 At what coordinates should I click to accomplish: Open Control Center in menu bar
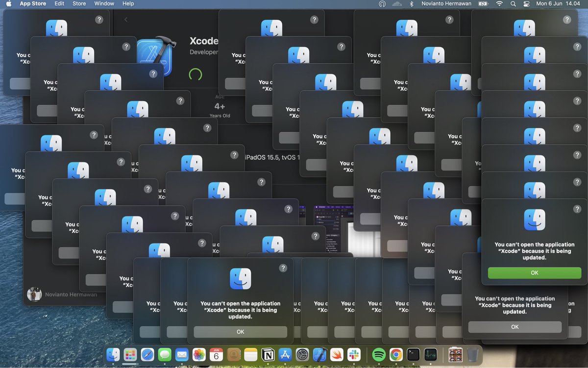(527, 3)
